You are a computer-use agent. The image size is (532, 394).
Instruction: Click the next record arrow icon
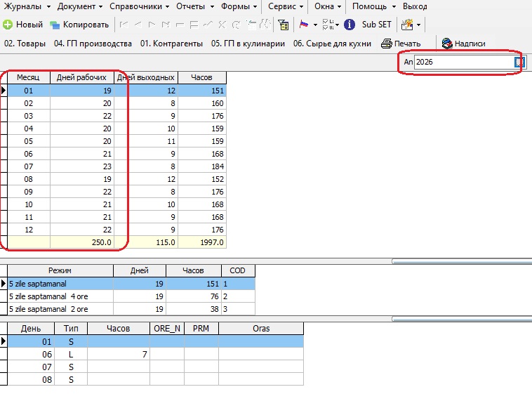click(x=152, y=25)
